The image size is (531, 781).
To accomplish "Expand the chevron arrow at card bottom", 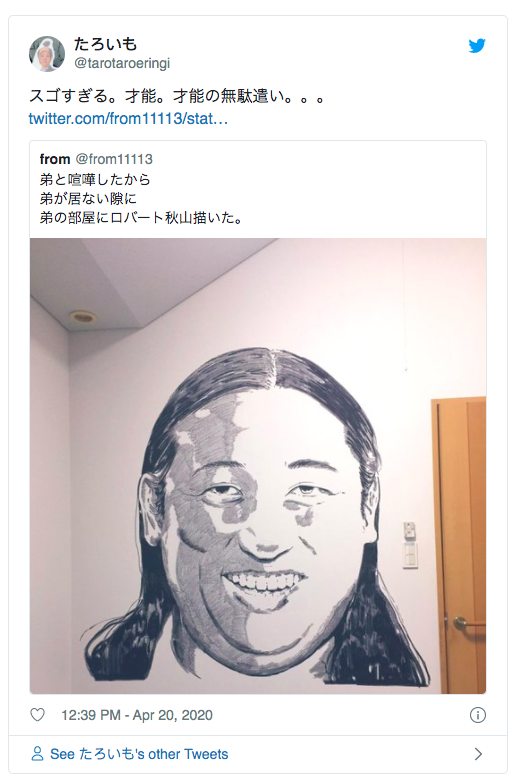I will 478,754.
